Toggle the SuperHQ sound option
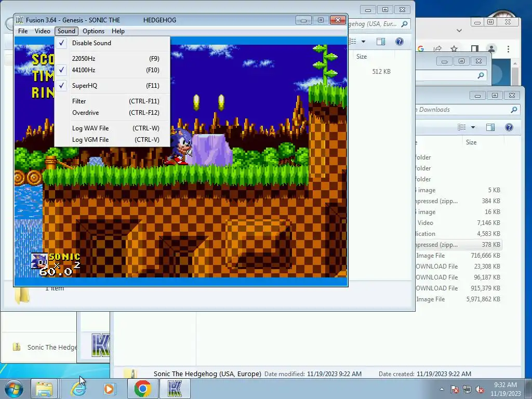532x399 pixels. click(x=112, y=86)
